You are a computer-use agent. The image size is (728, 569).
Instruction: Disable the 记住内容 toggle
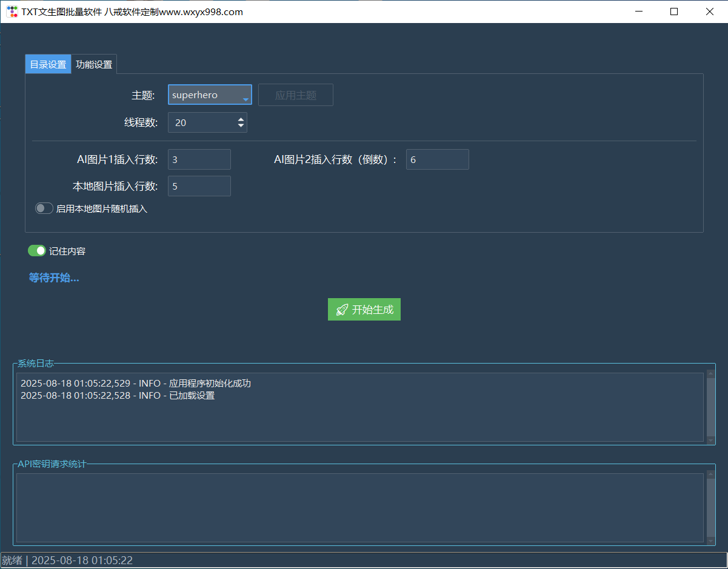tap(37, 251)
